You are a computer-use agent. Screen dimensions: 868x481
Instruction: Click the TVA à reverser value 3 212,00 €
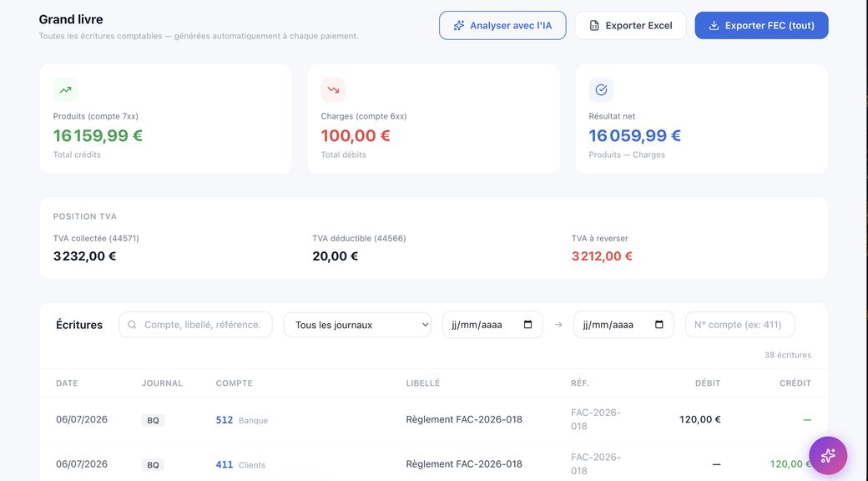[602, 256]
